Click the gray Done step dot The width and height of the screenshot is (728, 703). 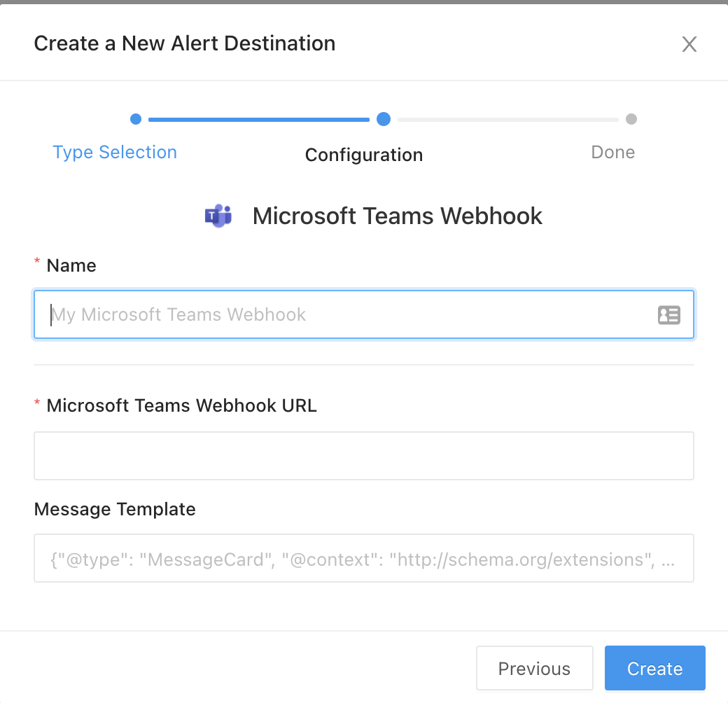pyautogui.click(x=631, y=119)
